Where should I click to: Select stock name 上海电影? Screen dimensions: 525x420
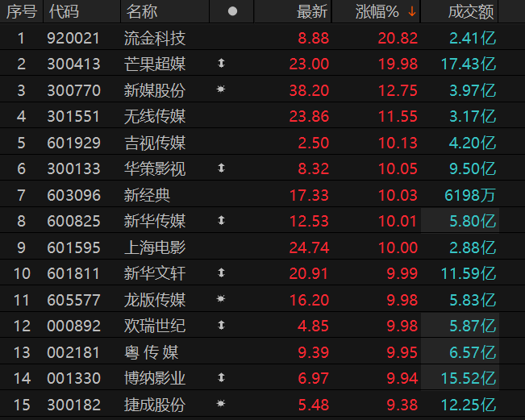(155, 247)
